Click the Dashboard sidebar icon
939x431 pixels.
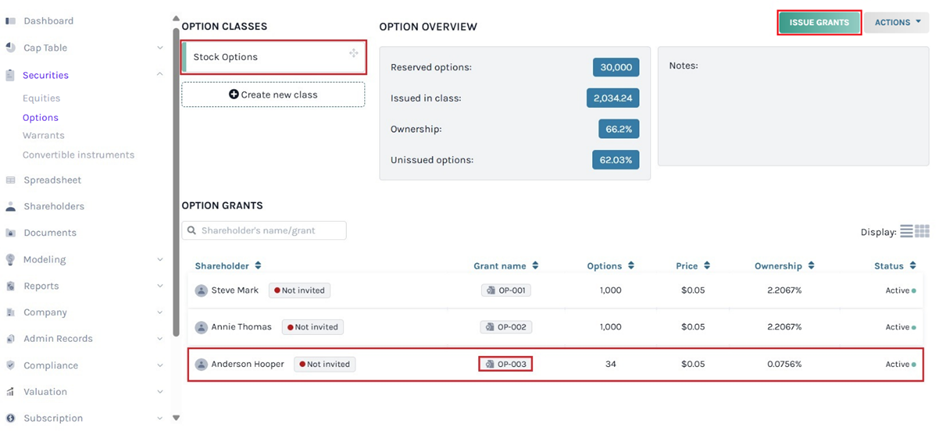[10, 21]
